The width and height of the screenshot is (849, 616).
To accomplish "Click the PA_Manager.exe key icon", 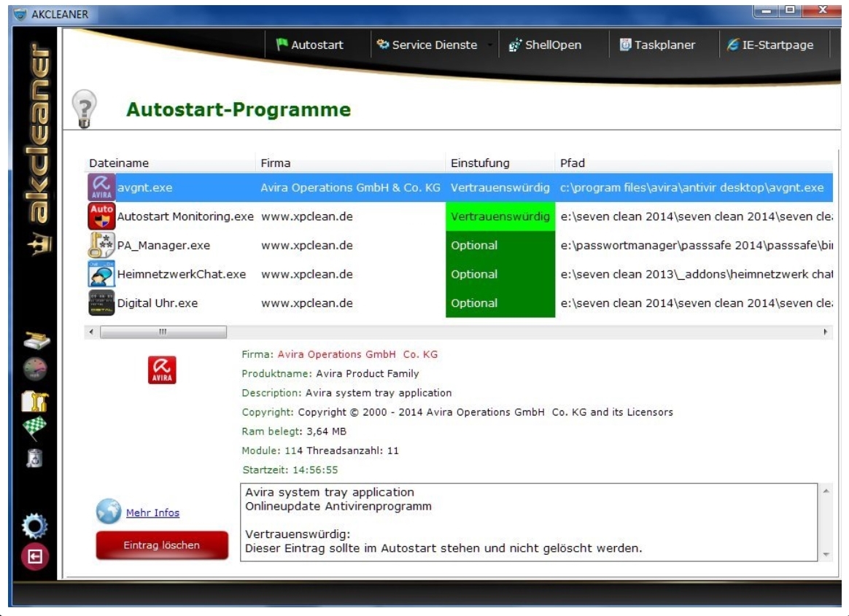I will point(101,245).
